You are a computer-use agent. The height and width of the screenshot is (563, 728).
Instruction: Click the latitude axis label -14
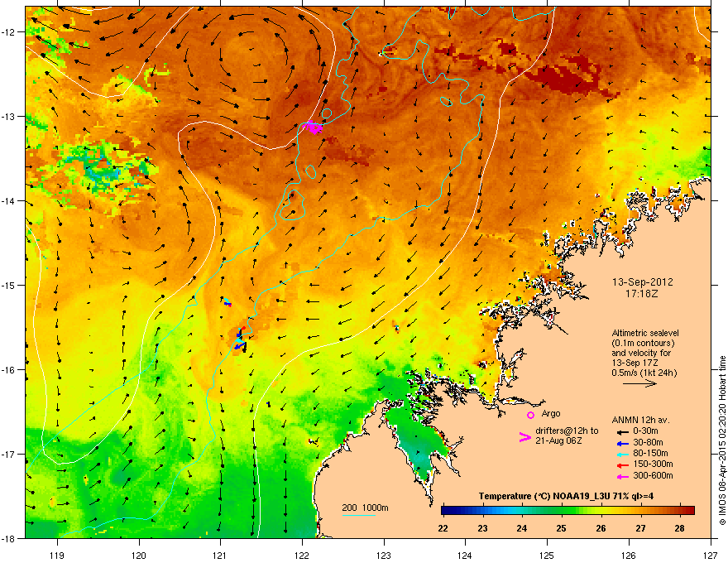(9, 200)
